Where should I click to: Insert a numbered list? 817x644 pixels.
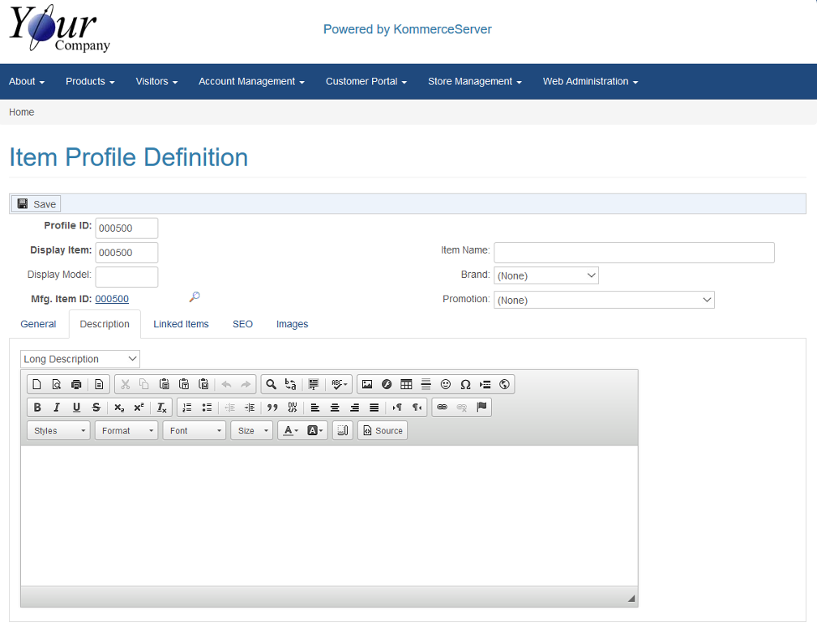(187, 407)
